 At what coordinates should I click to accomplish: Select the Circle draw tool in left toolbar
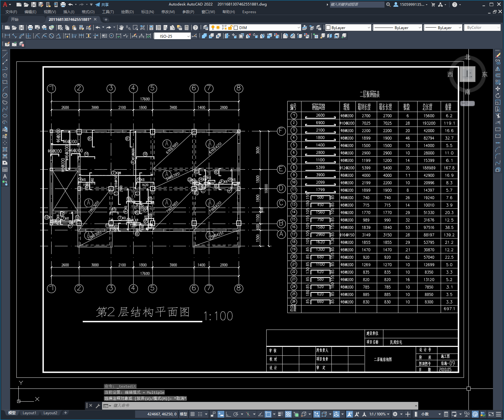(x=5, y=96)
